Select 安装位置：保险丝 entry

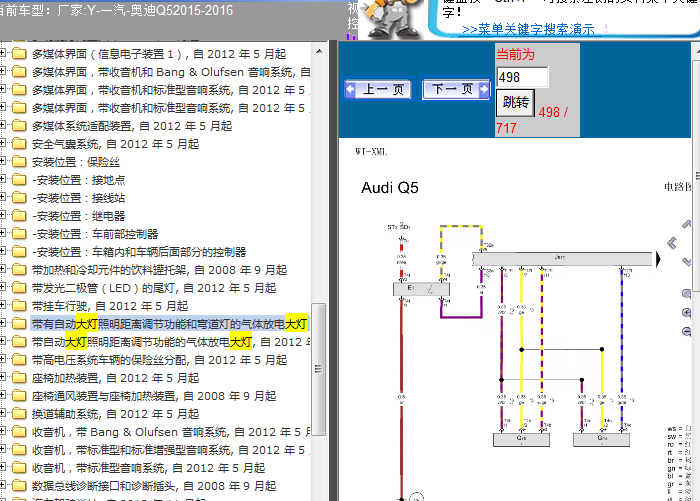pyautogui.click(x=75, y=162)
